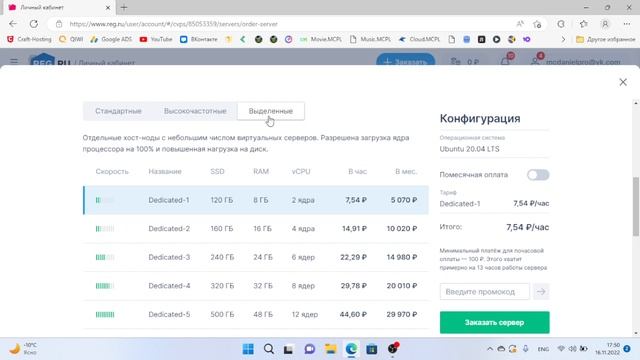Image resolution: width=640 pixels, height=360 pixels.
Task: Go back with browser back arrow
Action: 13,24
